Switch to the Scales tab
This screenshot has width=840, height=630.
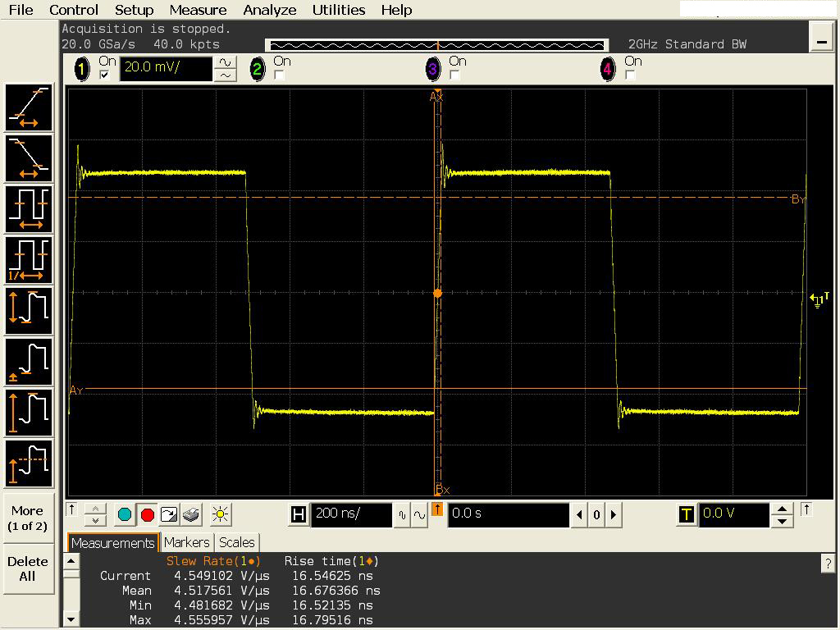[237, 543]
